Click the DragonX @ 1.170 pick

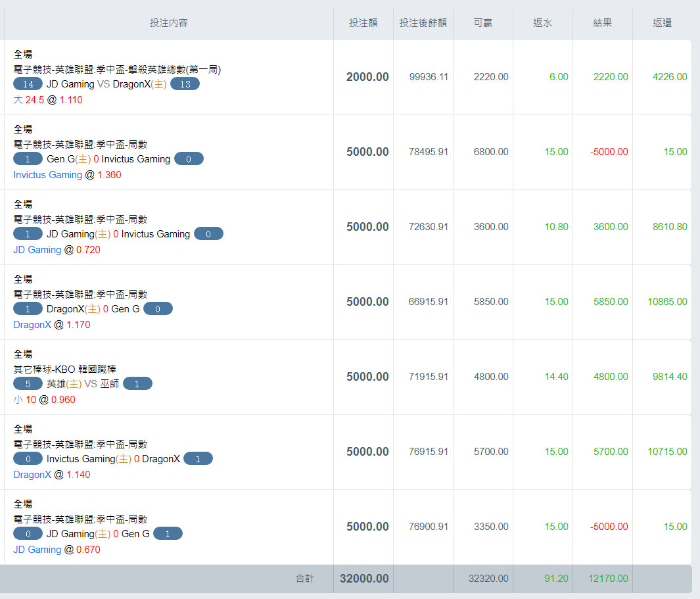pos(52,325)
